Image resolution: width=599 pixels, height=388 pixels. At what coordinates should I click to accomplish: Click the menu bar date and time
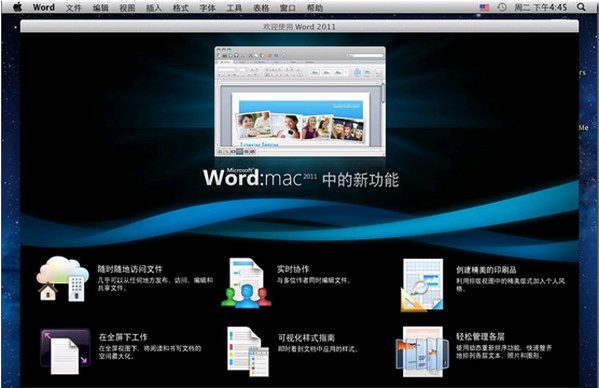tap(540, 7)
